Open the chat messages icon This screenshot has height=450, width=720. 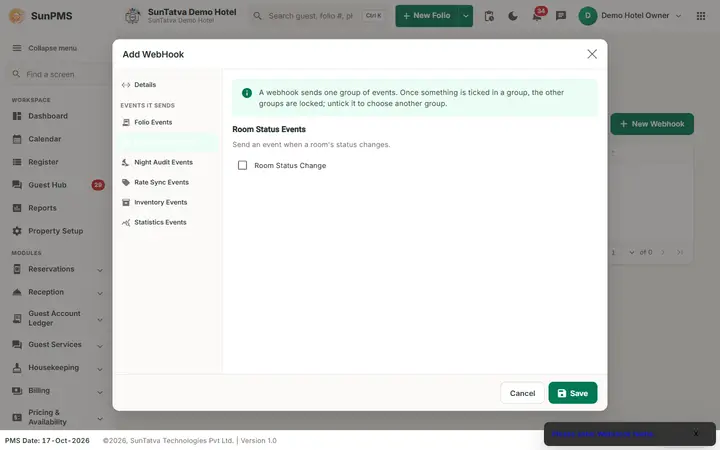(x=561, y=16)
